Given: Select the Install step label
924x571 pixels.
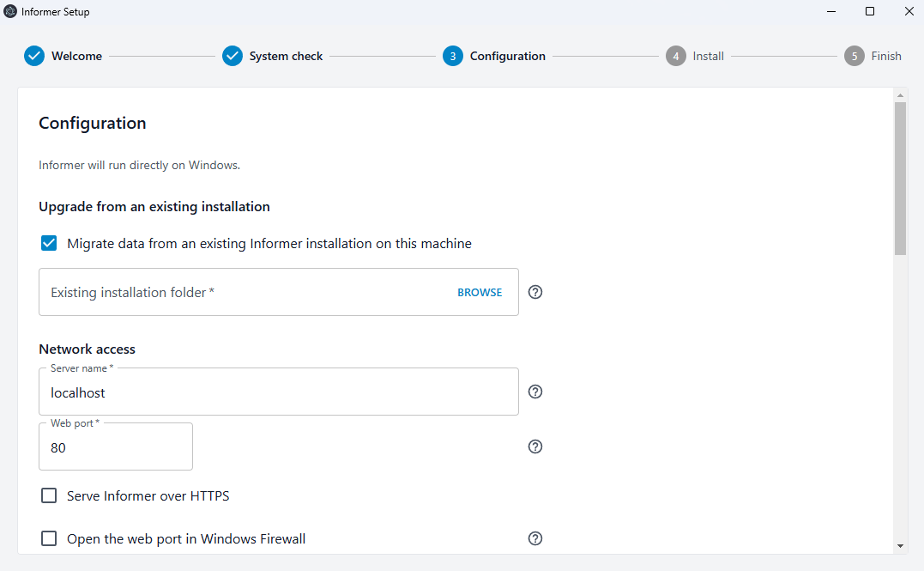Looking at the screenshot, I should coord(708,56).
